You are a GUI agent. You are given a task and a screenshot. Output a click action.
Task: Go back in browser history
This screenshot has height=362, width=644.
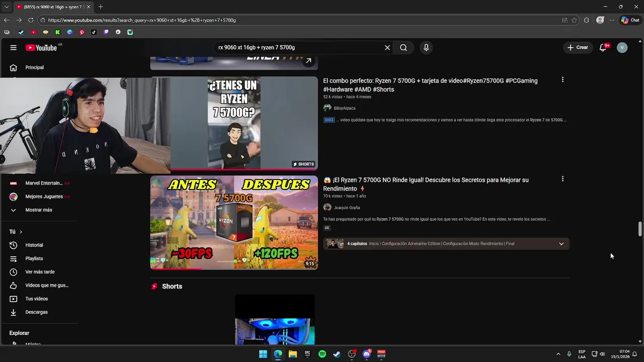7,20
